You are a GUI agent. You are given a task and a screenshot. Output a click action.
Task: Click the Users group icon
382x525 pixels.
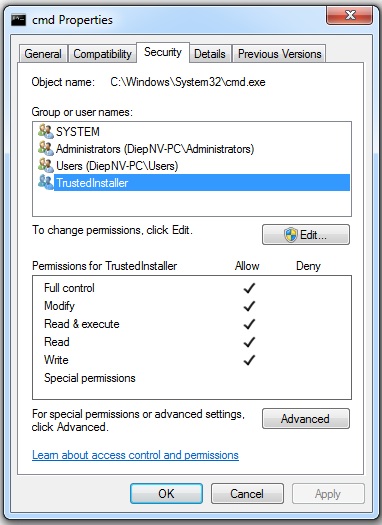tap(46, 165)
